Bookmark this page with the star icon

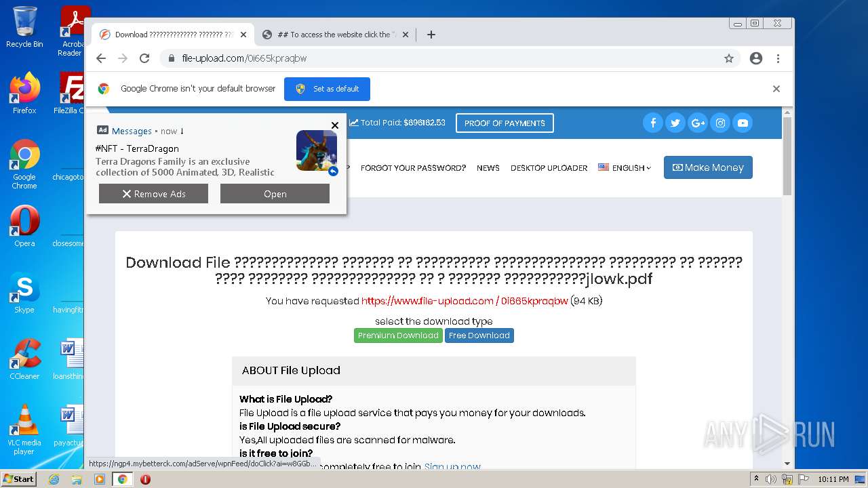(x=729, y=58)
